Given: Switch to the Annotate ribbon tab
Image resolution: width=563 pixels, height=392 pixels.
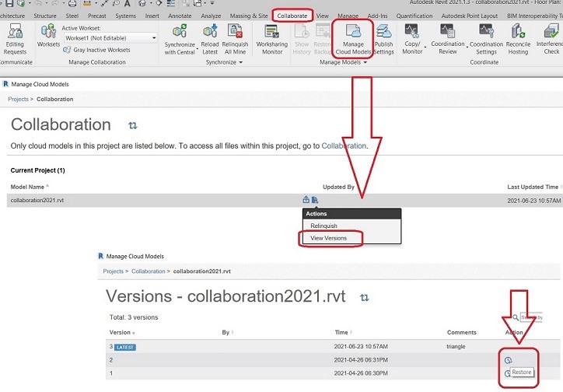Looking at the screenshot, I should tap(180, 16).
